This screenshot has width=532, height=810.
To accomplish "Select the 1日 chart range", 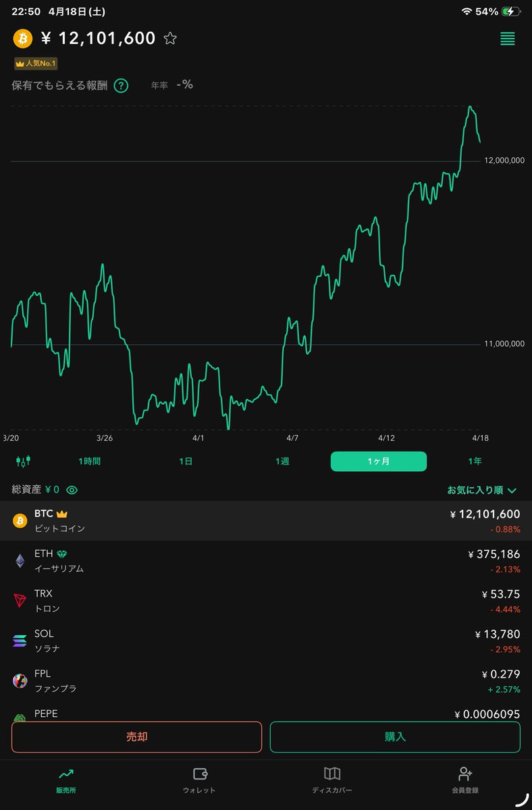I will (186, 461).
